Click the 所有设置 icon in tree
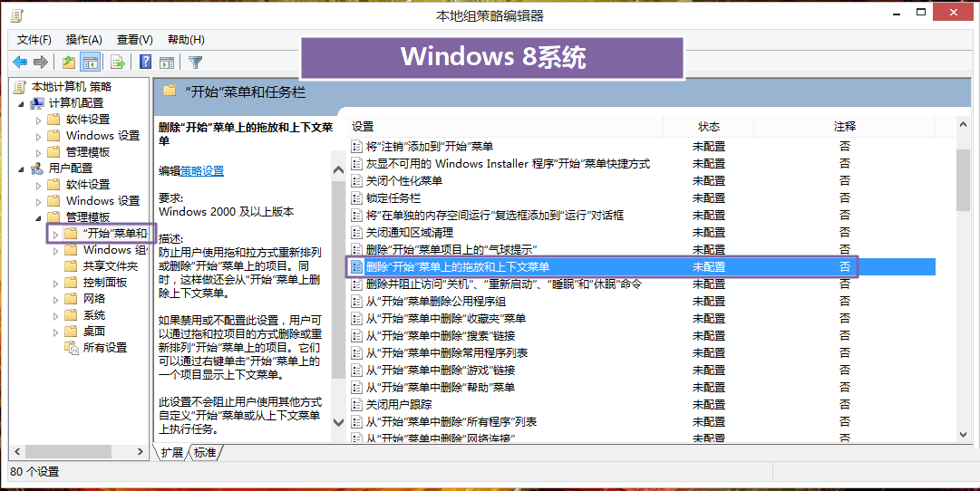980x491 pixels. 72,347
